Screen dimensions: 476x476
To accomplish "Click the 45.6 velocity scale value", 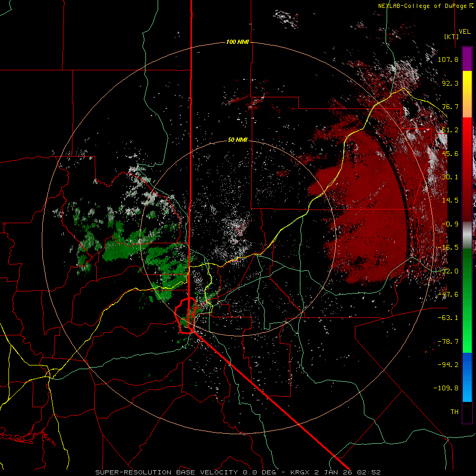I will (450, 153).
